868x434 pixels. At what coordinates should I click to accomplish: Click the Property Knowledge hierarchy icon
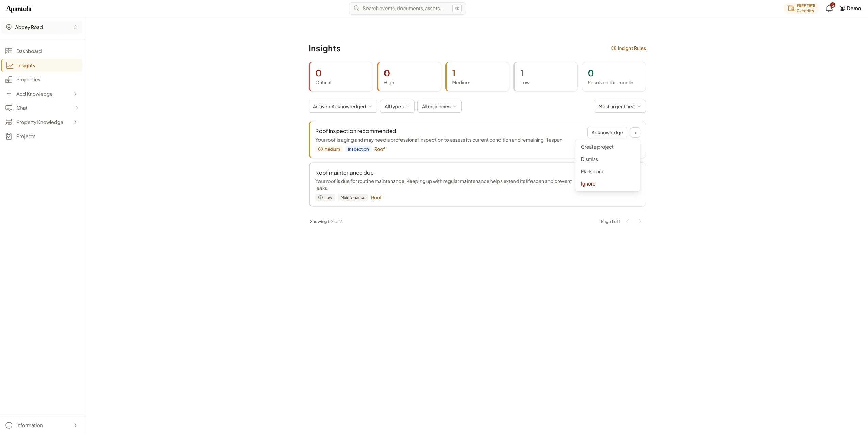tap(9, 122)
